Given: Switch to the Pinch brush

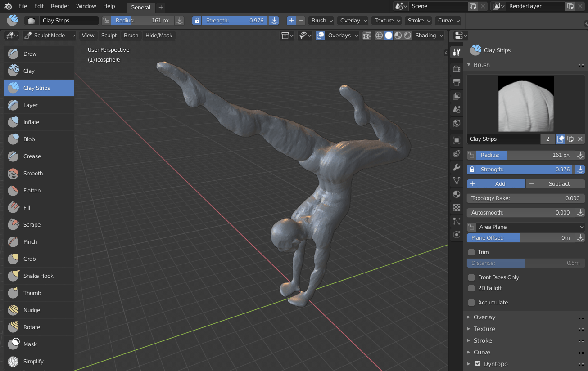Looking at the screenshot, I should (30, 241).
